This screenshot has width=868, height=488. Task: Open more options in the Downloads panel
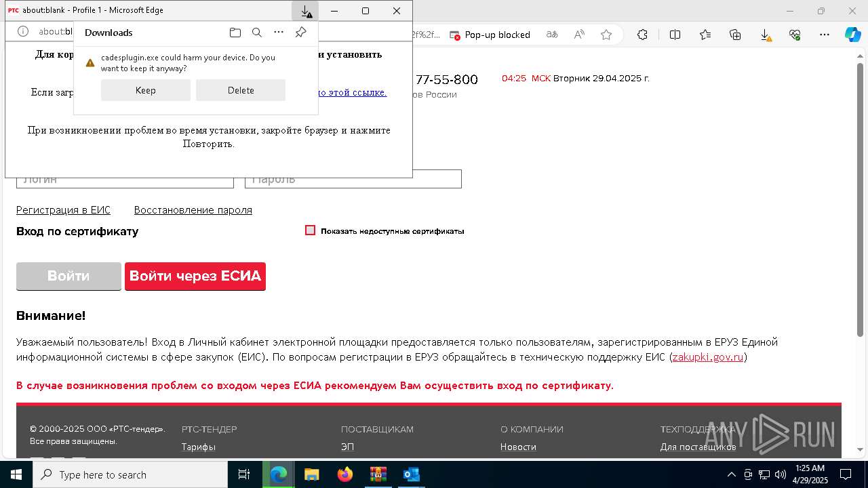(x=279, y=33)
